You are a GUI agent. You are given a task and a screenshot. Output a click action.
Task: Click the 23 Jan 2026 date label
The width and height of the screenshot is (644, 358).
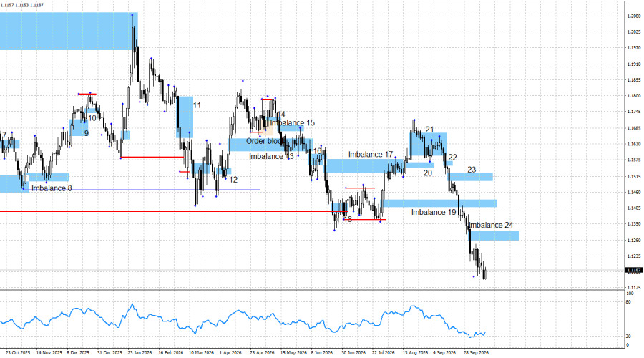coord(140,353)
